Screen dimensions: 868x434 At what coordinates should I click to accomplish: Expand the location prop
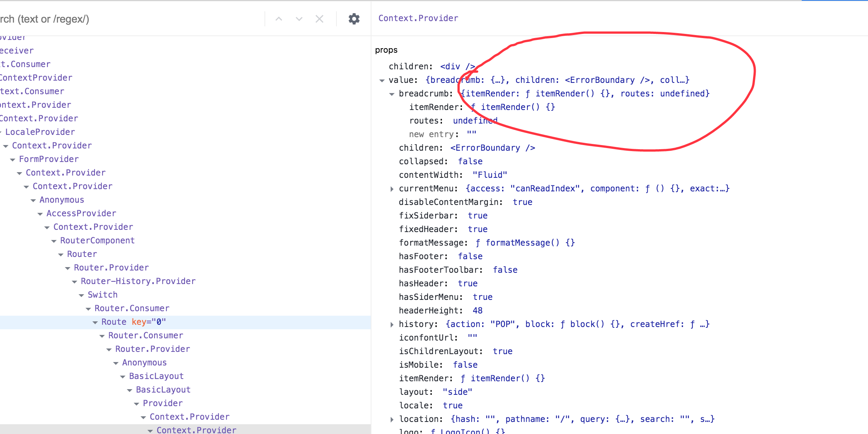[392, 419]
